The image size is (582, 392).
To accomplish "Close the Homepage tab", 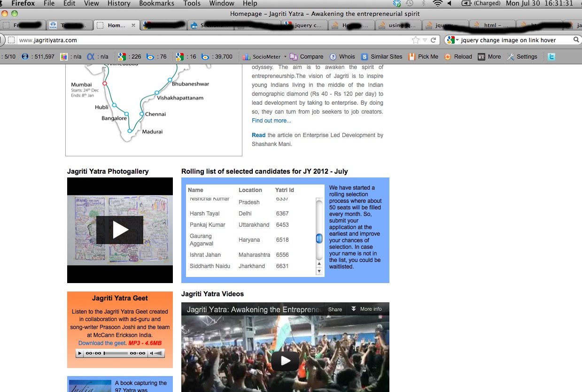I will tap(133, 25).
